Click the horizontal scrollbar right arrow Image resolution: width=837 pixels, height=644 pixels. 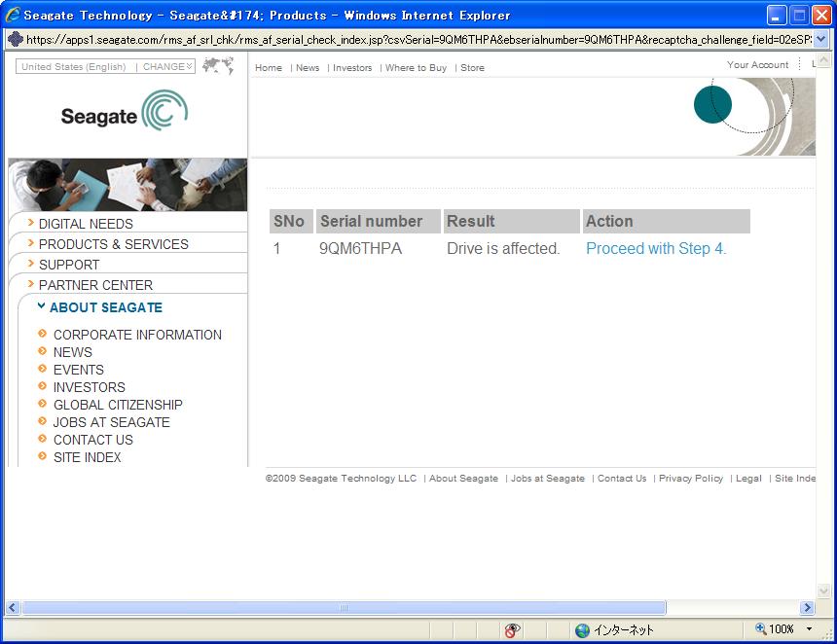807,607
